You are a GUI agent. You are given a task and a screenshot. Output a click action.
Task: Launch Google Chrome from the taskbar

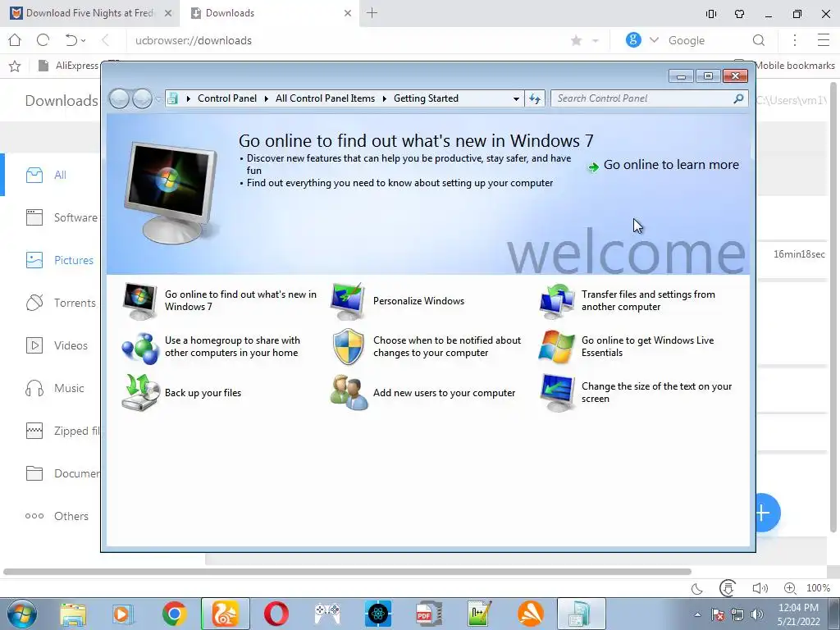point(174,614)
